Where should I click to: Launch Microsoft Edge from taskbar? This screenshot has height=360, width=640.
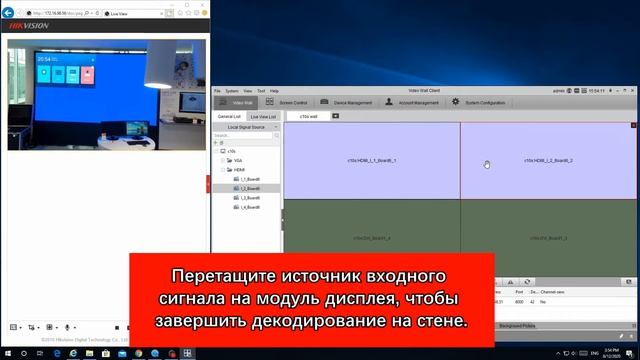pyautogui.click(x=57, y=353)
